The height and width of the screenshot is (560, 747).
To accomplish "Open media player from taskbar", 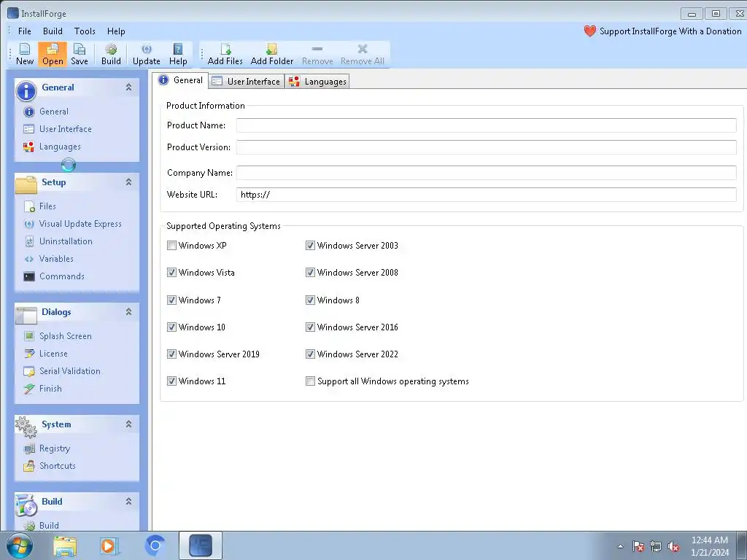I will pyautogui.click(x=108, y=546).
